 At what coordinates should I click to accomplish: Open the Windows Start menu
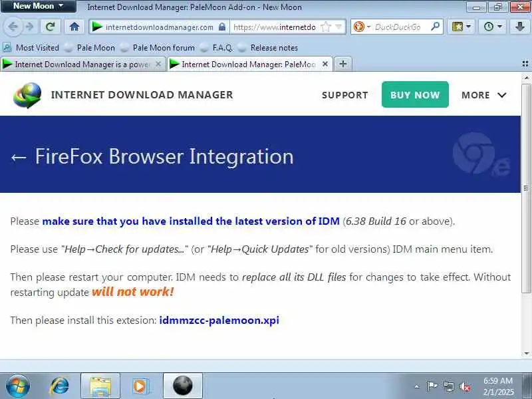point(17,386)
